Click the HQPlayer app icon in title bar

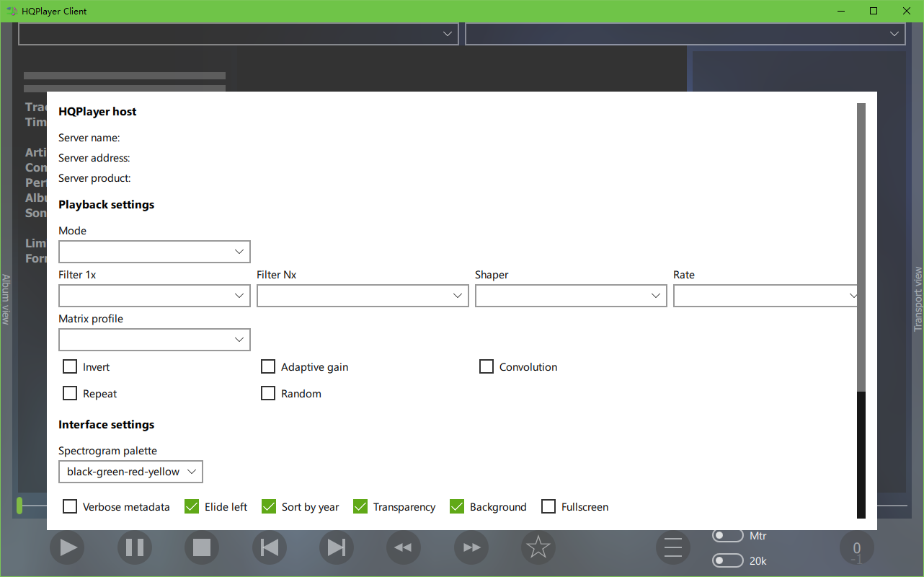tap(11, 12)
